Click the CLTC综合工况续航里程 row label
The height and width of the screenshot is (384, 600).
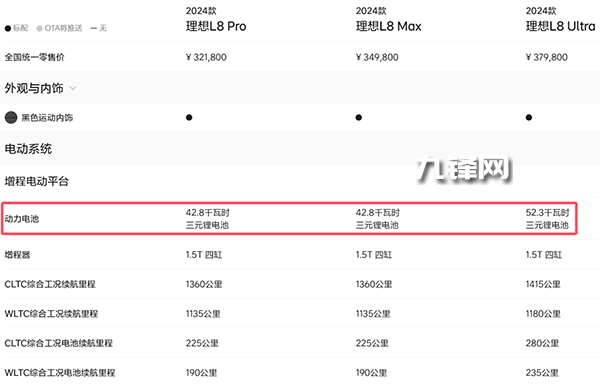(x=50, y=284)
